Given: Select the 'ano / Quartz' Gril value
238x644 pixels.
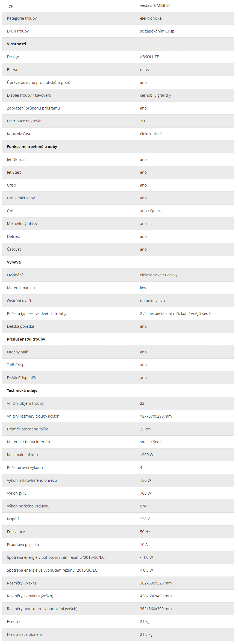Looking at the screenshot, I should pos(151,211).
